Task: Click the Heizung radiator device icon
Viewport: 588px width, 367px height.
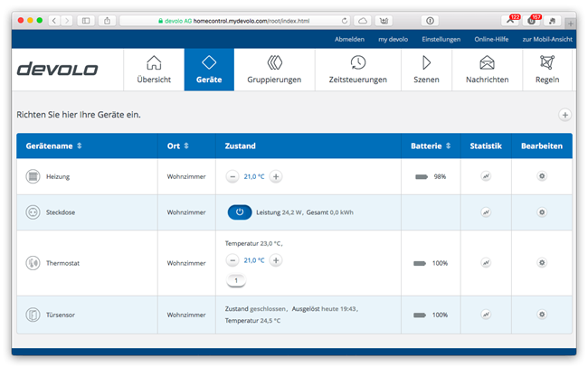Action: click(33, 177)
